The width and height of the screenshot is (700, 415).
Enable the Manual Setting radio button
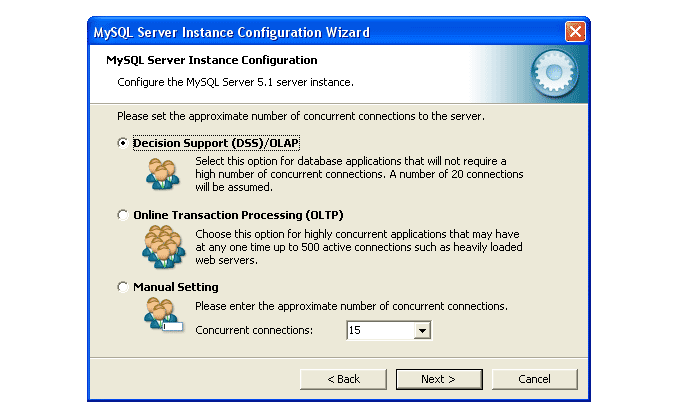click(x=123, y=287)
